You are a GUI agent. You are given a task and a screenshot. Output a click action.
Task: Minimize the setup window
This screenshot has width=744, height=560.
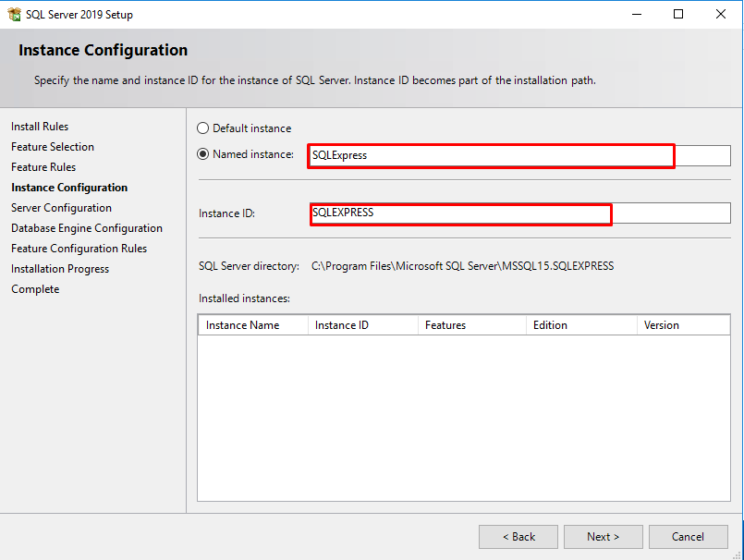coord(637,14)
